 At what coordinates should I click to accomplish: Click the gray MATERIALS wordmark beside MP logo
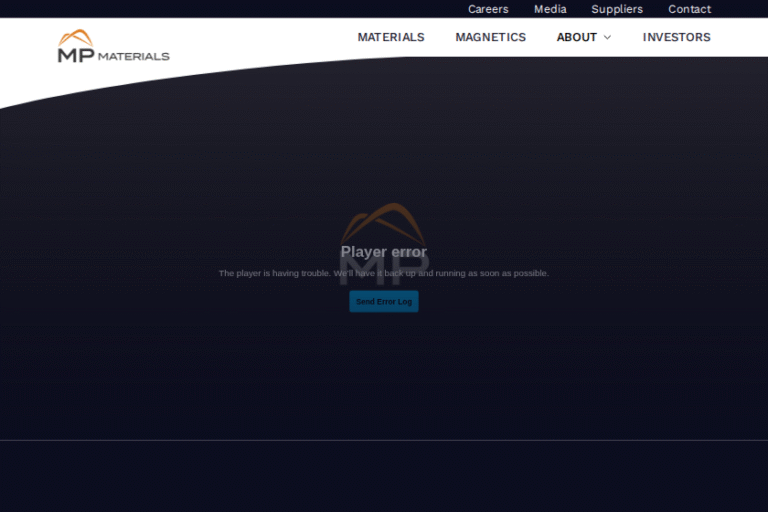[x=134, y=56]
